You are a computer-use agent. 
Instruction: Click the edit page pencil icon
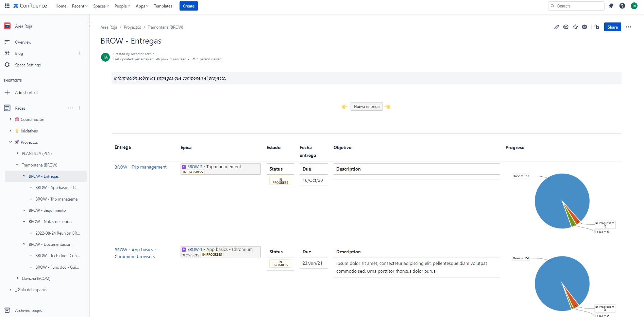pyautogui.click(x=556, y=27)
